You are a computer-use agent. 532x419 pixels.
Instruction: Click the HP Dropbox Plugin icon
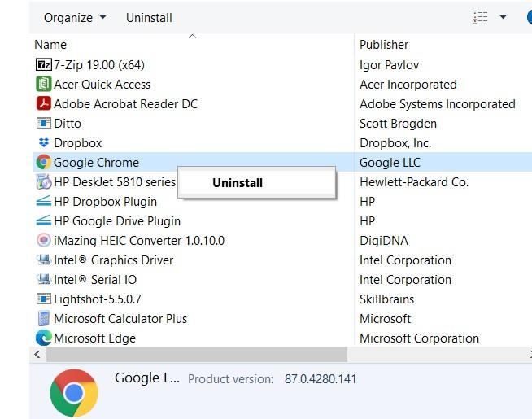tap(43, 202)
